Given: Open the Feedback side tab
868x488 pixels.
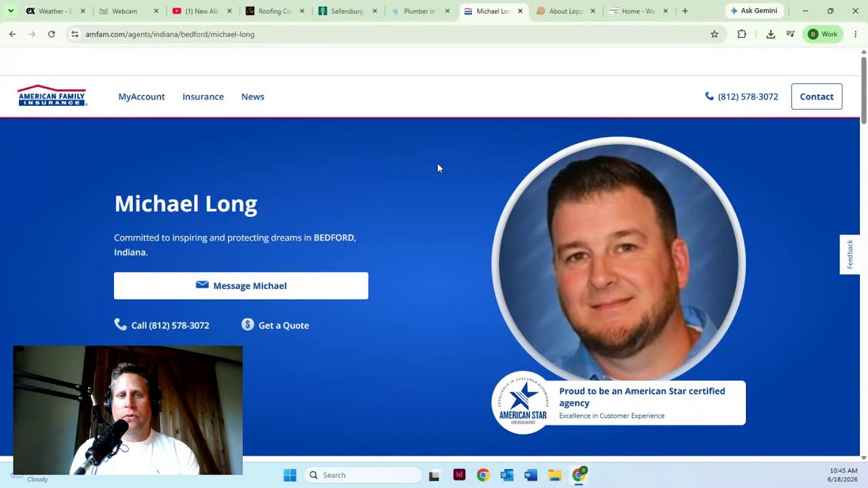Looking at the screenshot, I should [850, 254].
